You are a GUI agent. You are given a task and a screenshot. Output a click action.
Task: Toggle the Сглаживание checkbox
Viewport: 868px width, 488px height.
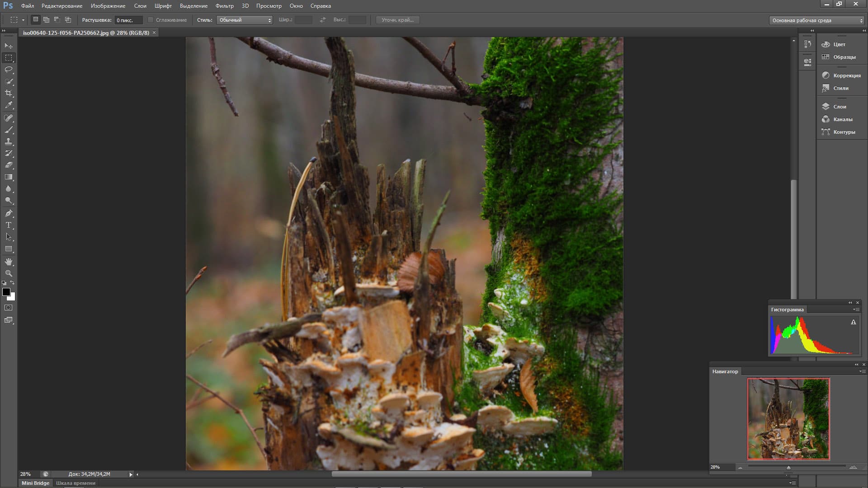(x=151, y=20)
